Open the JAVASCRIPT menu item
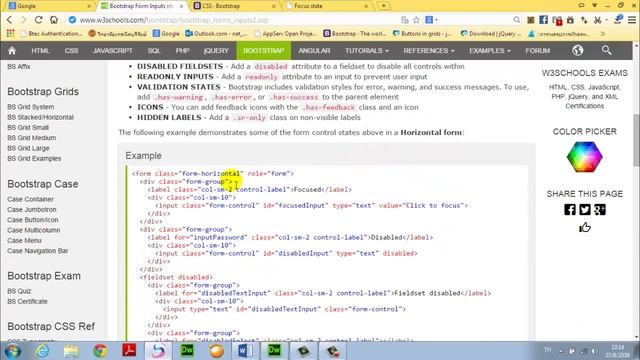The width and height of the screenshot is (640, 360). pos(113,51)
